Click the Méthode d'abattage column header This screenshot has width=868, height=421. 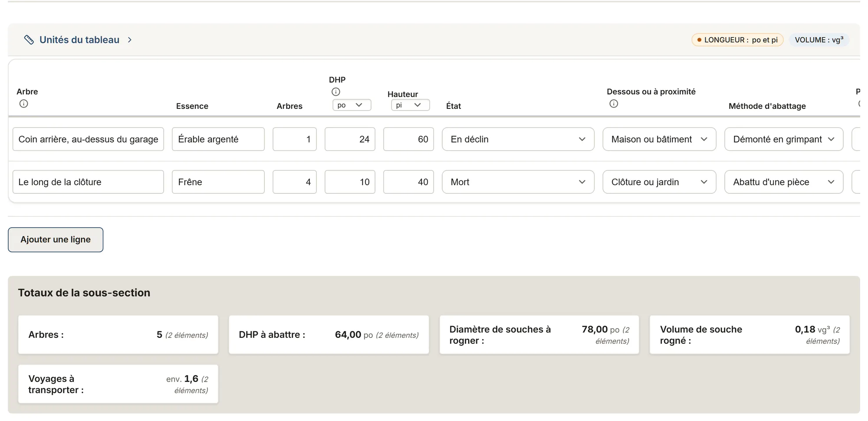tap(767, 106)
